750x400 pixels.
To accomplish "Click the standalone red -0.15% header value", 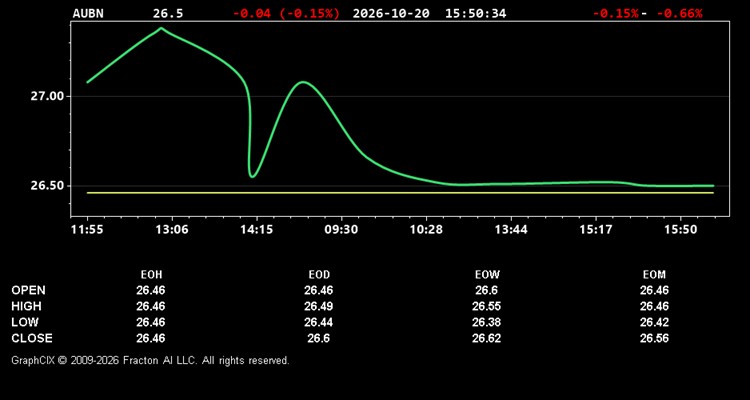I will point(616,13).
